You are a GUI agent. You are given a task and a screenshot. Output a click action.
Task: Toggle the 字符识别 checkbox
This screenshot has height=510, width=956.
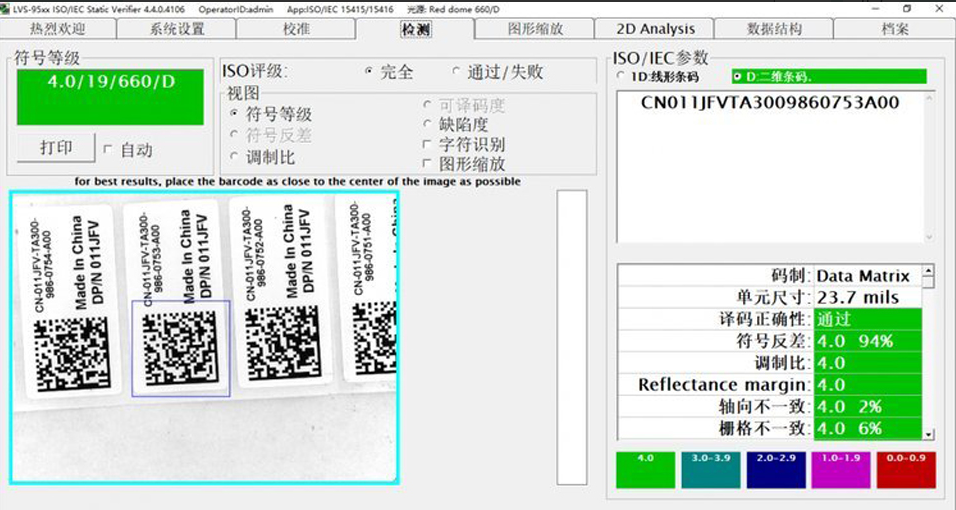tap(429, 144)
